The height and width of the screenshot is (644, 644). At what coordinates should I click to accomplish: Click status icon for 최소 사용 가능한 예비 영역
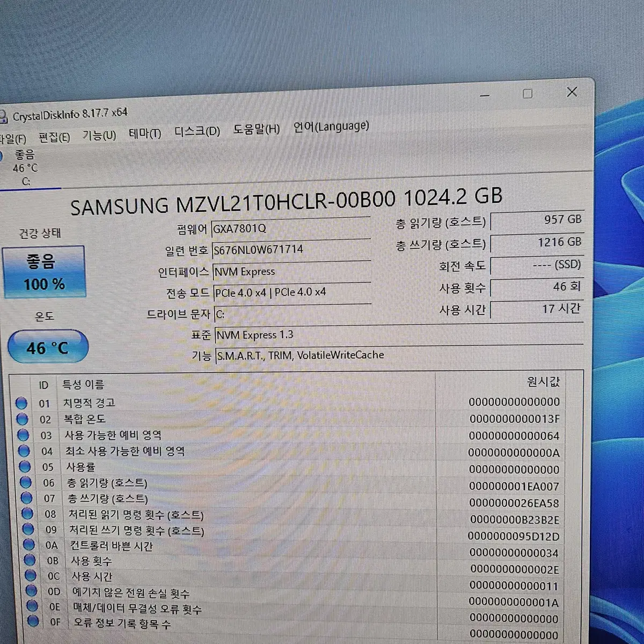[24, 451]
